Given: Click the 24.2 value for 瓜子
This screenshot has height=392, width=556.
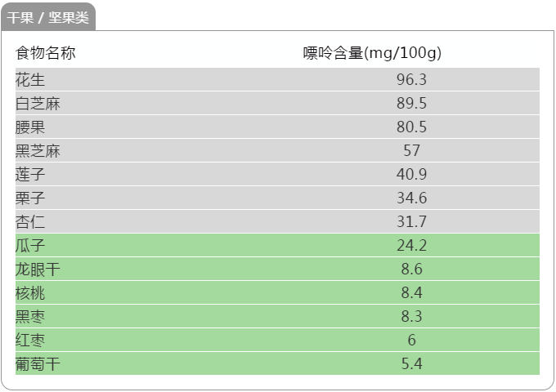Looking at the screenshot, I should tap(411, 245).
